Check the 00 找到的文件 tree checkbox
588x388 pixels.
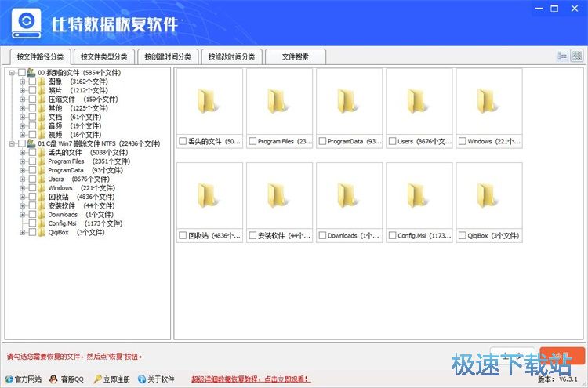coord(22,72)
